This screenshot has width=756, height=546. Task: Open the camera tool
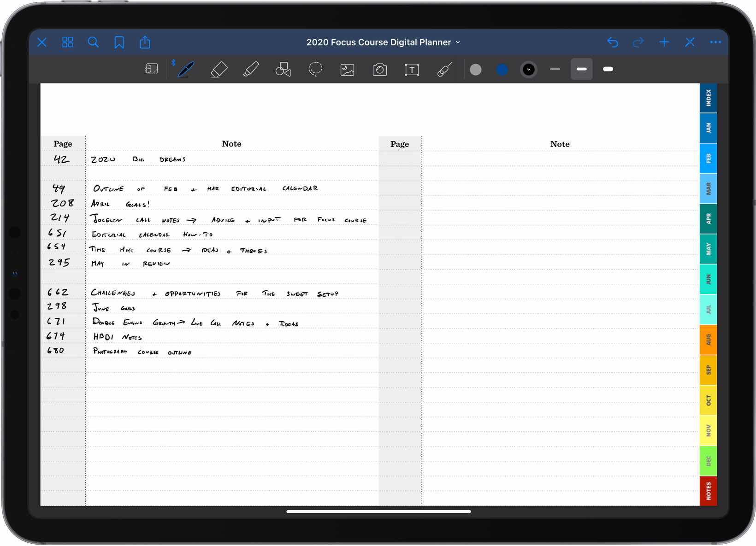pos(380,70)
